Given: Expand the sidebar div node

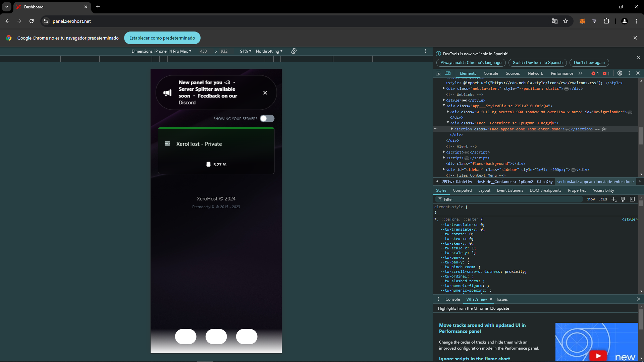Looking at the screenshot, I should click(444, 169).
